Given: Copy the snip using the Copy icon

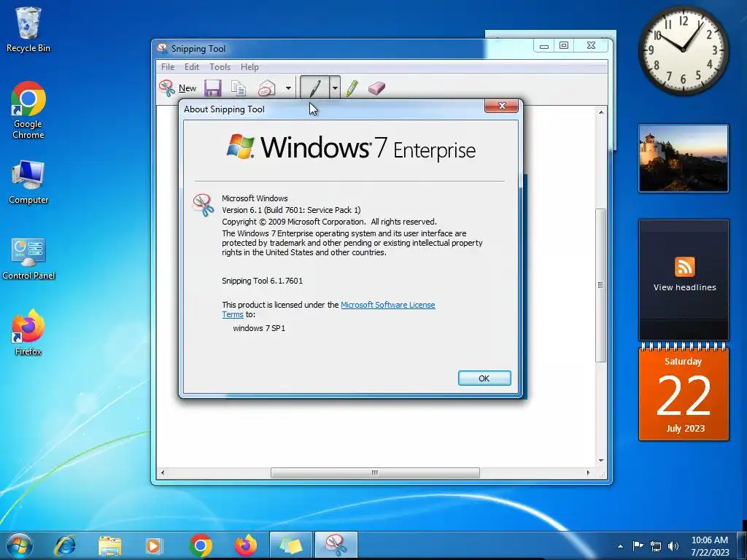Looking at the screenshot, I should [239, 88].
